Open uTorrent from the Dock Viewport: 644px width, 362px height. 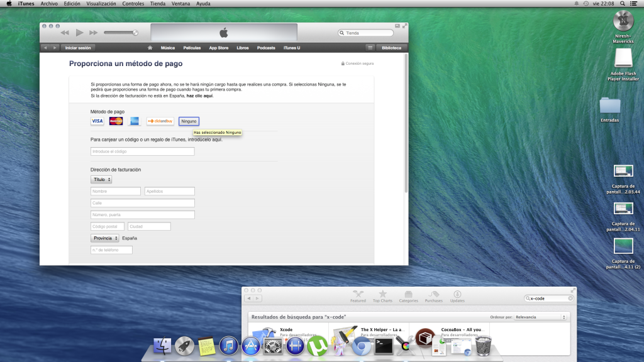click(317, 346)
